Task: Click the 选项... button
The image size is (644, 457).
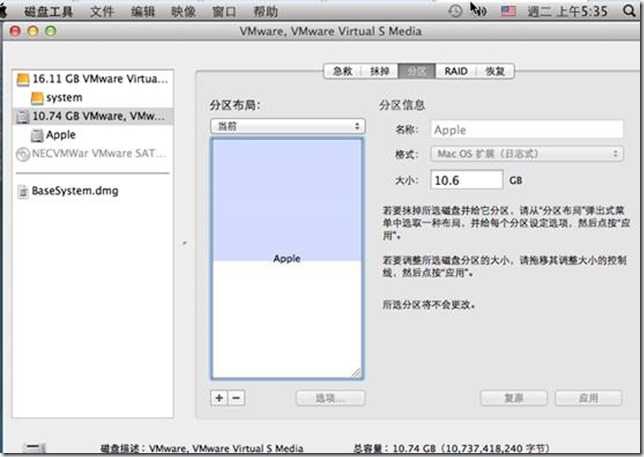Action: tap(330, 398)
